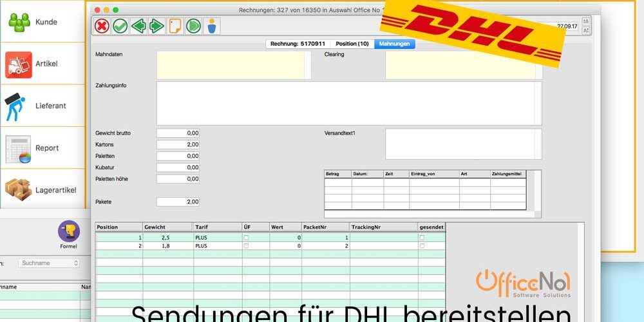
Task: Click TrackingNr cell of position 1 row
Action: click(x=384, y=238)
